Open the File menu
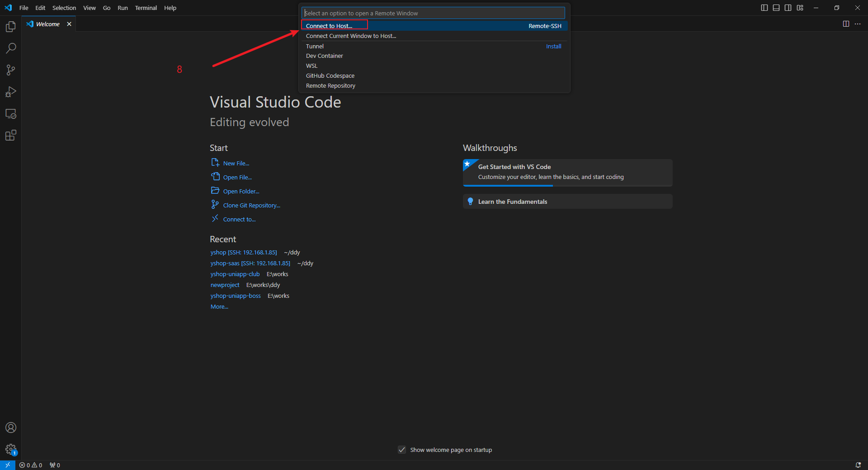Viewport: 868px width, 470px height. [x=24, y=8]
